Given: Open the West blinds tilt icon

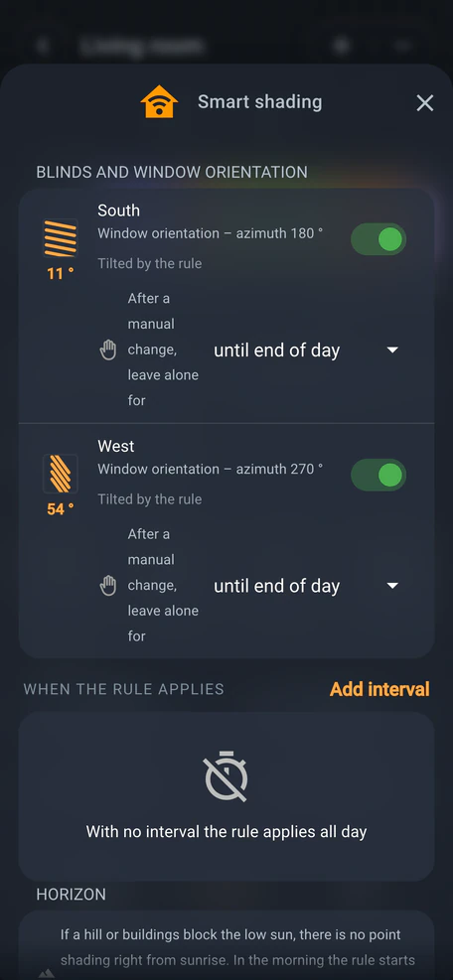Looking at the screenshot, I should tap(60, 474).
